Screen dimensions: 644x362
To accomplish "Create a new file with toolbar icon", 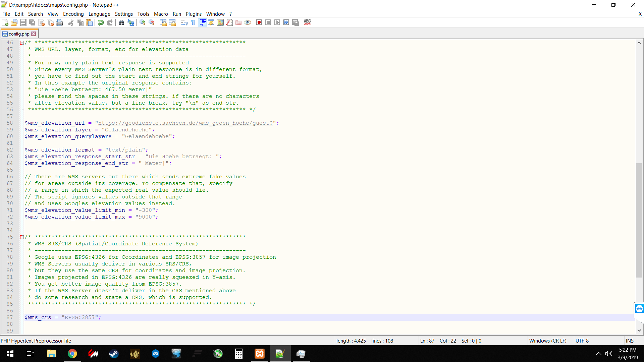I will [x=5, y=22].
